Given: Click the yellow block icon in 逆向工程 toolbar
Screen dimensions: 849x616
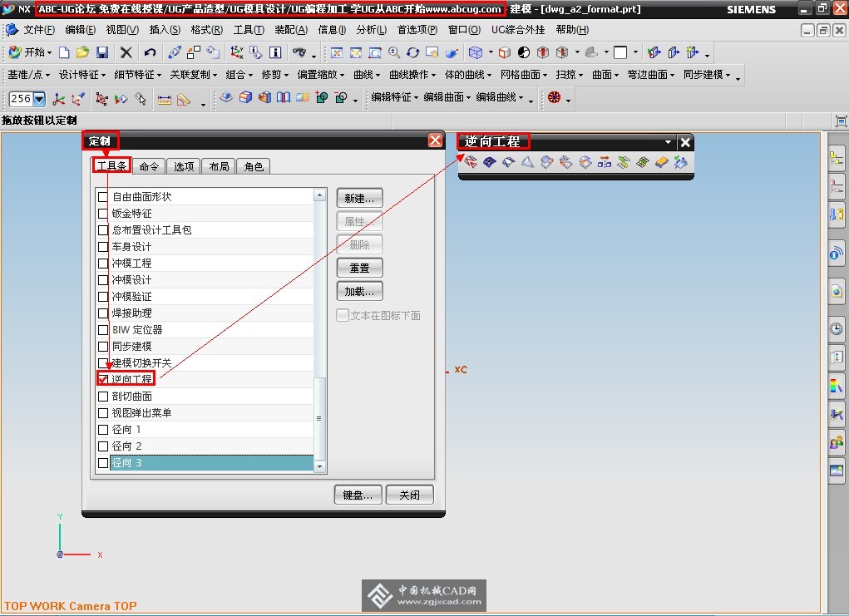Looking at the screenshot, I should coord(661,162).
